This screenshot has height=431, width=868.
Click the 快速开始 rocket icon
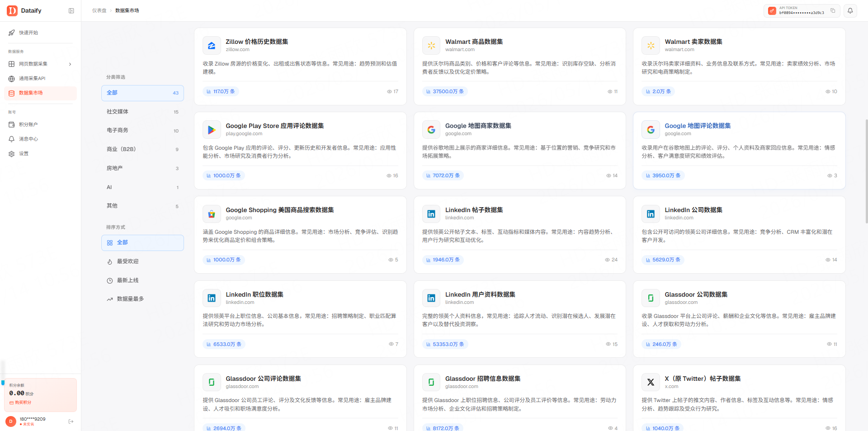click(12, 33)
